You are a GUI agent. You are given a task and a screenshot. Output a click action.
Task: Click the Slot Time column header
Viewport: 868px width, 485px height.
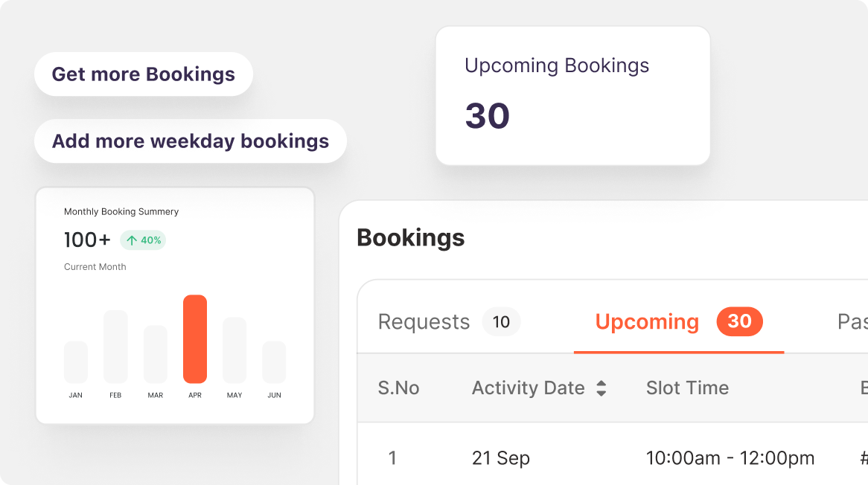point(687,388)
